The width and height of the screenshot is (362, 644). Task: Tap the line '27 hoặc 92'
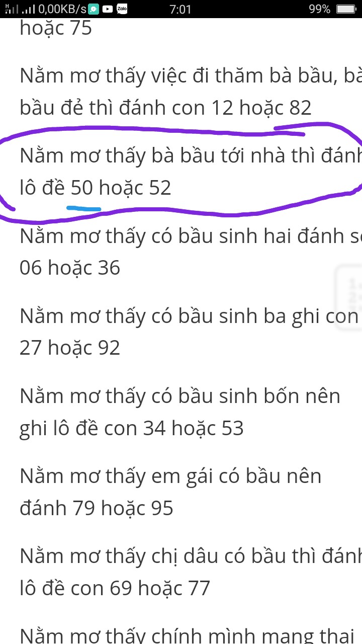70,348
